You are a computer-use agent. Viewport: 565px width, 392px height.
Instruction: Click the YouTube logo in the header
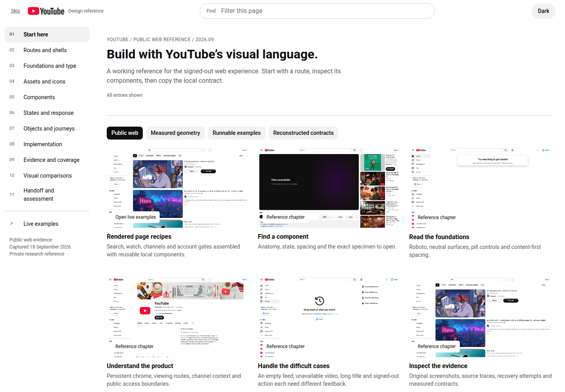pos(46,11)
